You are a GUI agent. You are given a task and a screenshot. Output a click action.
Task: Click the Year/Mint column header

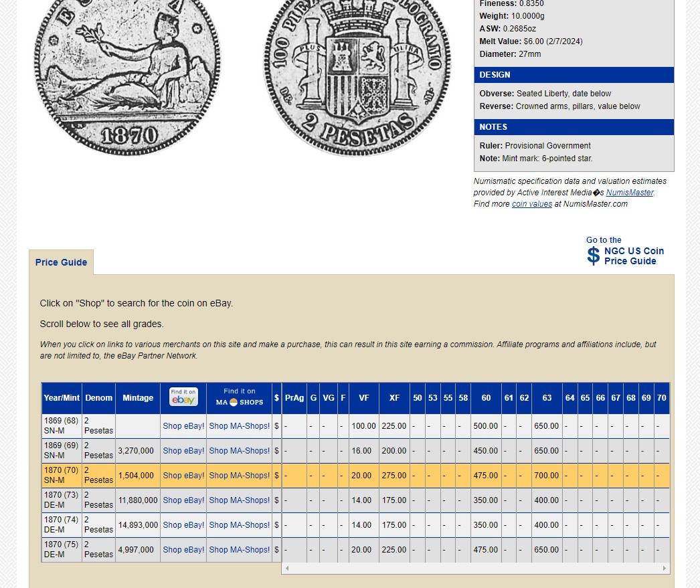(62, 398)
